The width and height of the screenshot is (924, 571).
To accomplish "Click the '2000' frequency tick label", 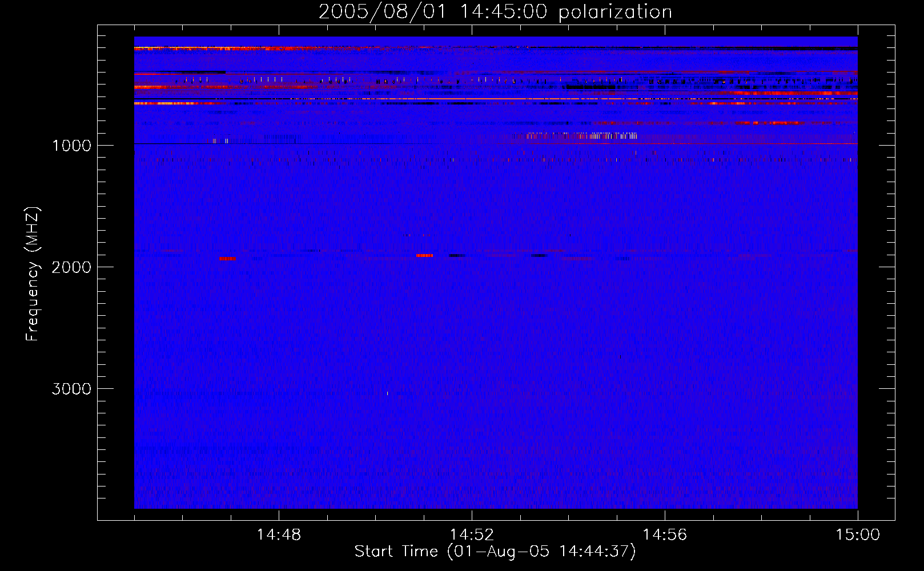I will click(71, 267).
